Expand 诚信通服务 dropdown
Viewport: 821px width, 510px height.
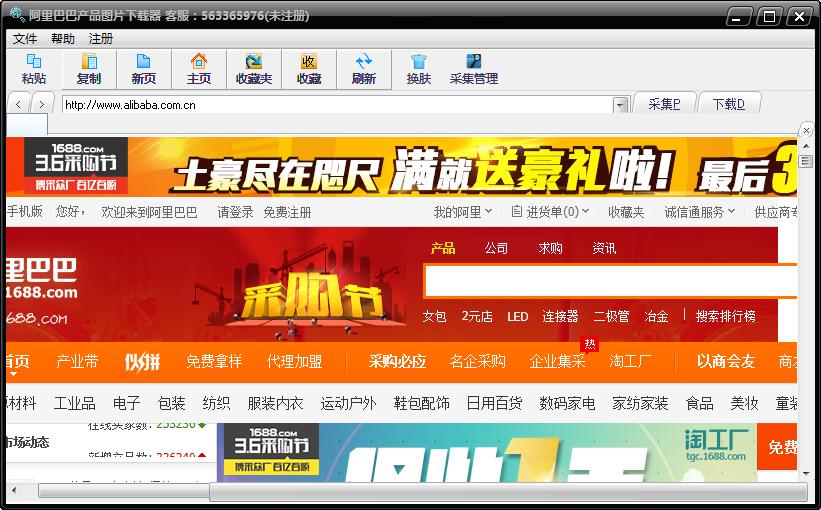coord(700,212)
